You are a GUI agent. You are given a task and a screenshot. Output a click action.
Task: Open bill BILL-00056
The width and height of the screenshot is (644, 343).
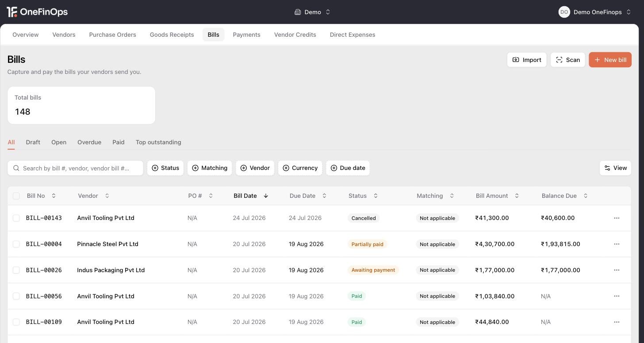44,296
